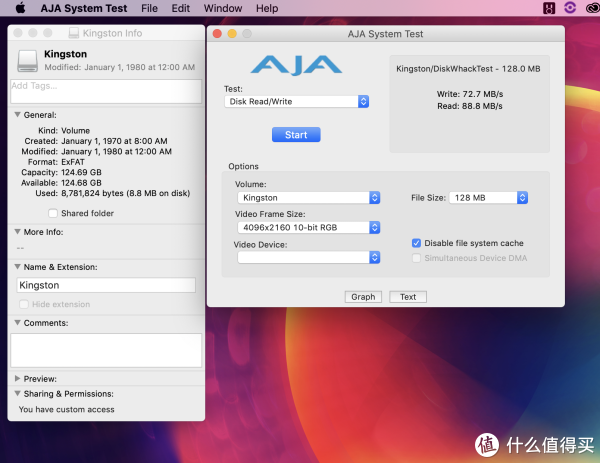The height and width of the screenshot is (463, 600).
Task: Click the Read: 88.8 MB/s result
Action: 470,106
